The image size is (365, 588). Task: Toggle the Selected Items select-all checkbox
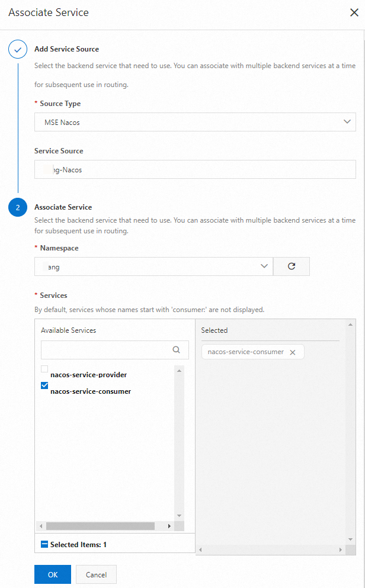point(44,544)
